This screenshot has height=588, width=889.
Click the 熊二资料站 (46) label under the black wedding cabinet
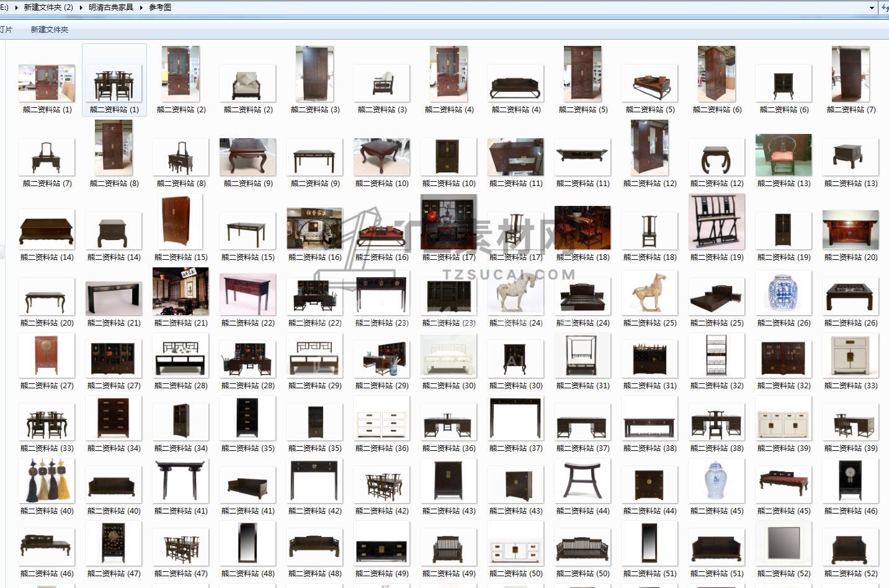(x=851, y=510)
